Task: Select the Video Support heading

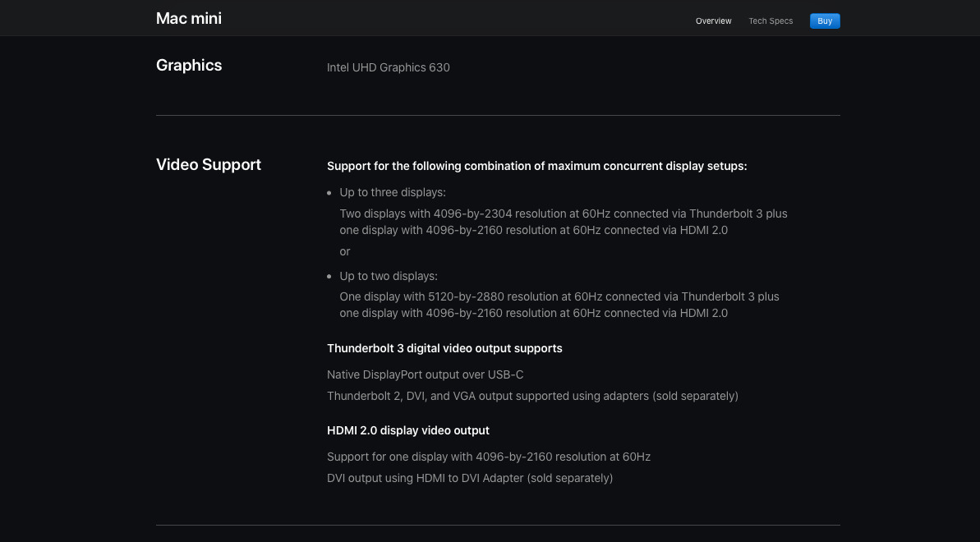Action: 209,164
